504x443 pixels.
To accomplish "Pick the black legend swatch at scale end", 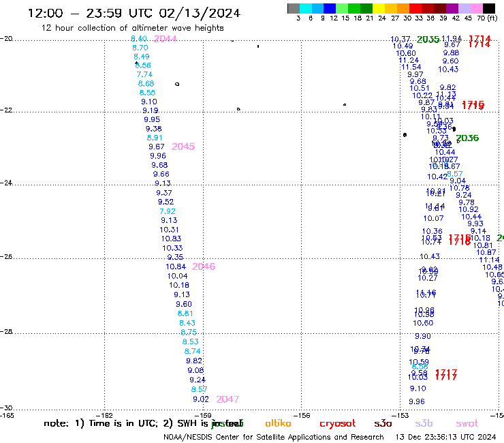I will coord(489,8).
